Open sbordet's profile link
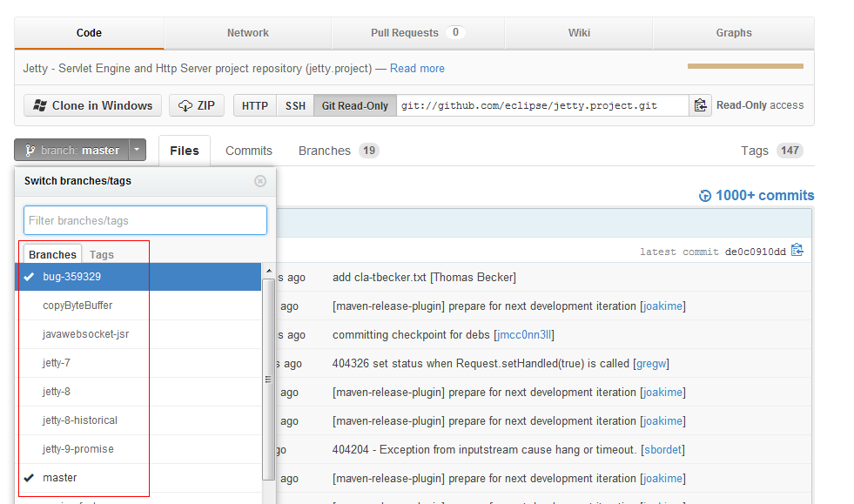The image size is (854, 504). coord(662,449)
